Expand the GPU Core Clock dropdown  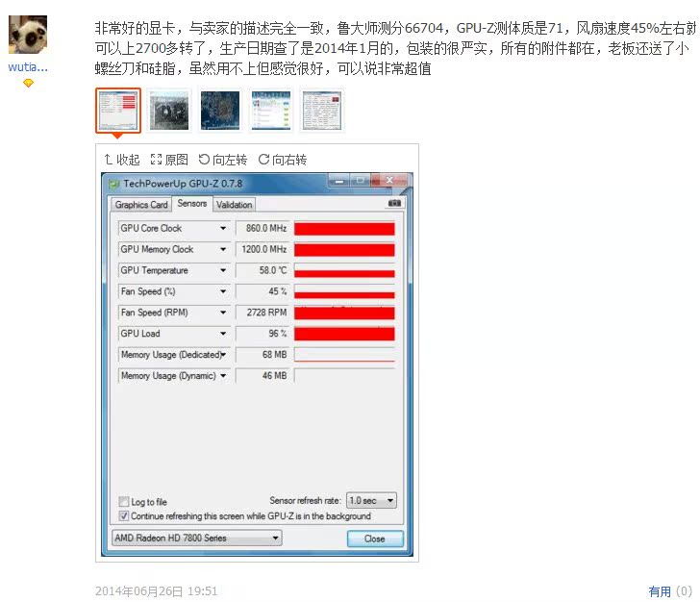pyautogui.click(x=223, y=228)
